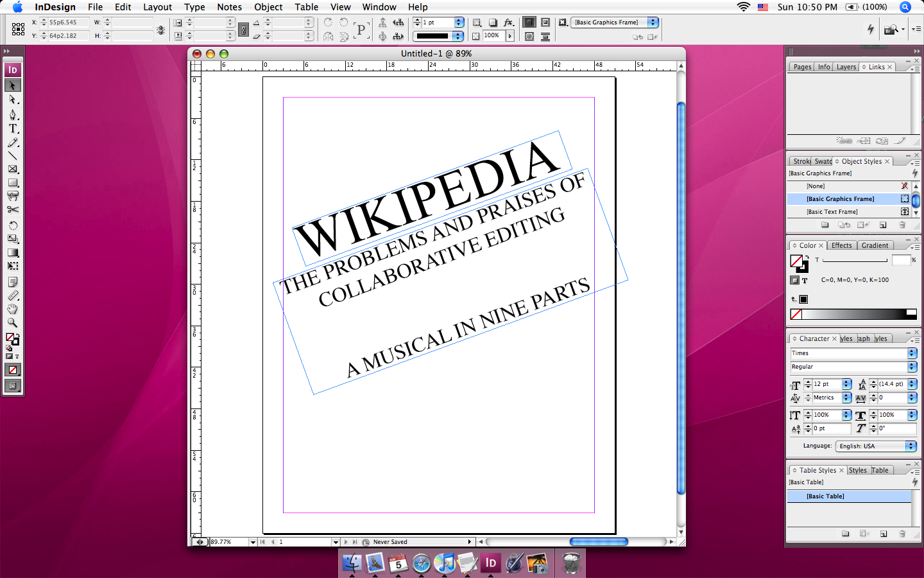Click the vertical scrollbar of document window
Screen dimensions: 924x578
click(x=681, y=299)
